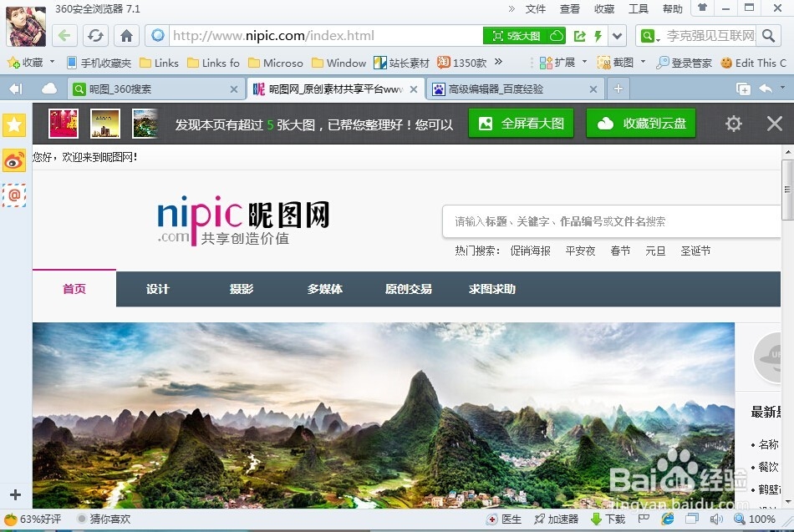Open the 1350款 bookmark

pyautogui.click(x=462, y=63)
